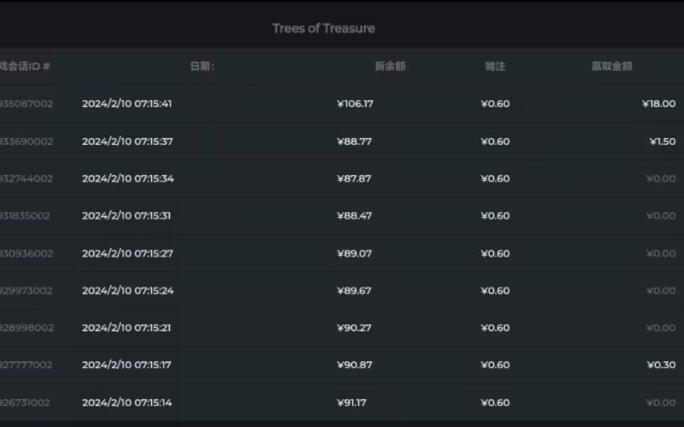684x427 pixels.
Task: Sort by the new balance column header
Action: pos(390,66)
